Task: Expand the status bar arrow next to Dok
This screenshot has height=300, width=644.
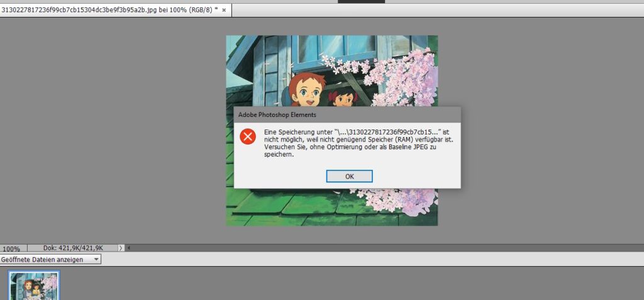Action: [x=121, y=248]
